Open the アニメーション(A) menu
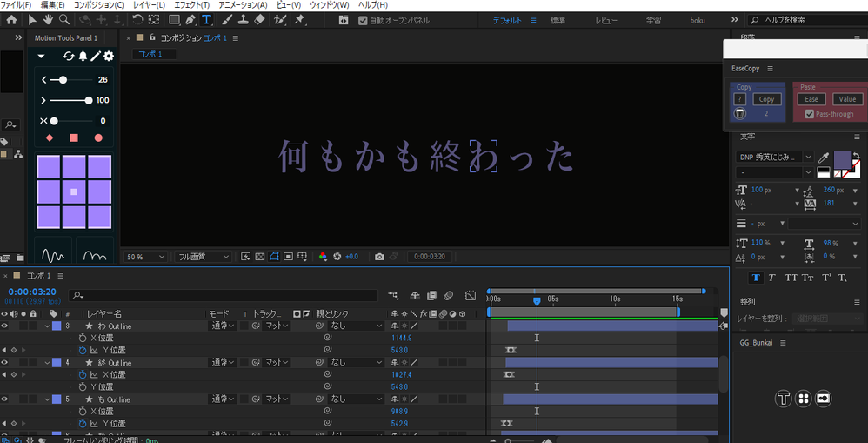Viewport: 868px width, 443px height. click(x=243, y=5)
